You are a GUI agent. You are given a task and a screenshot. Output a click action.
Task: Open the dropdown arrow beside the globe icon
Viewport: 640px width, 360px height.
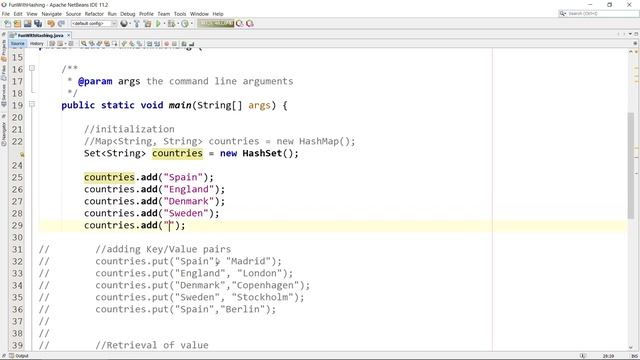tap(130, 24)
